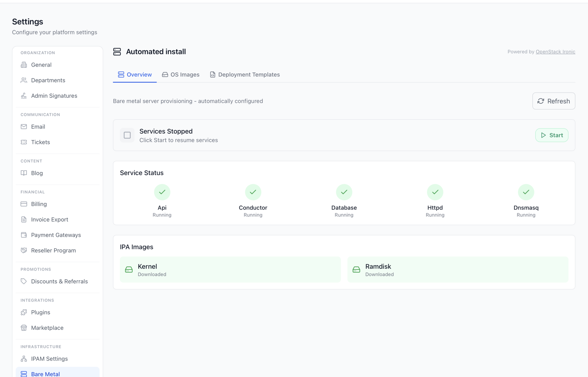The width and height of the screenshot is (588, 377).
Task: Click 'Click Start to resume services' text
Action: [x=179, y=140]
